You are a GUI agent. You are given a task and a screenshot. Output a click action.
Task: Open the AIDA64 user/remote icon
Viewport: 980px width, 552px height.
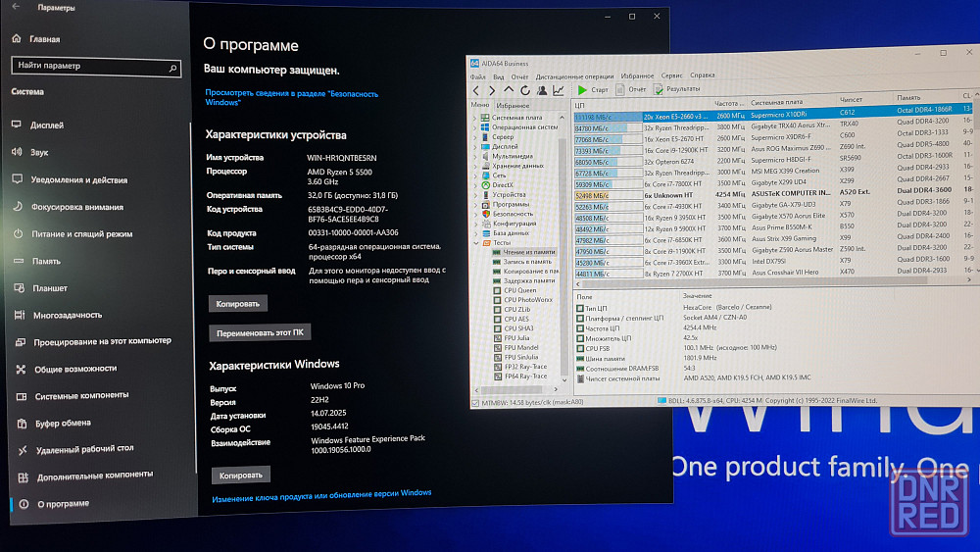542,90
